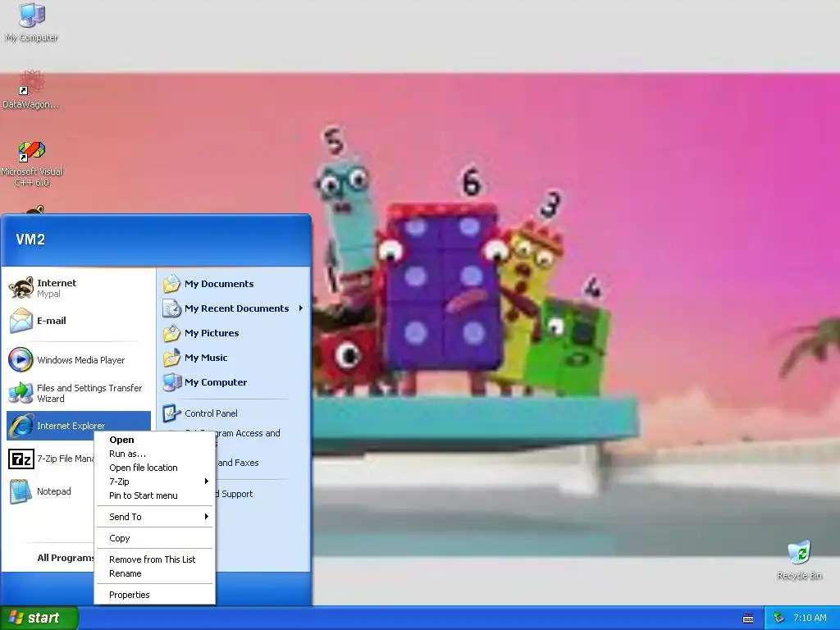Open the Files and Settings Transfer Wizard

pyautogui.click(x=78, y=393)
